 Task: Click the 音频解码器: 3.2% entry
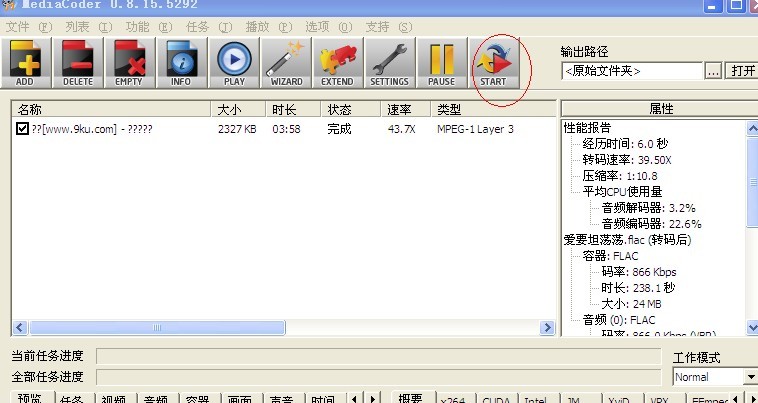(x=648, y=208)
